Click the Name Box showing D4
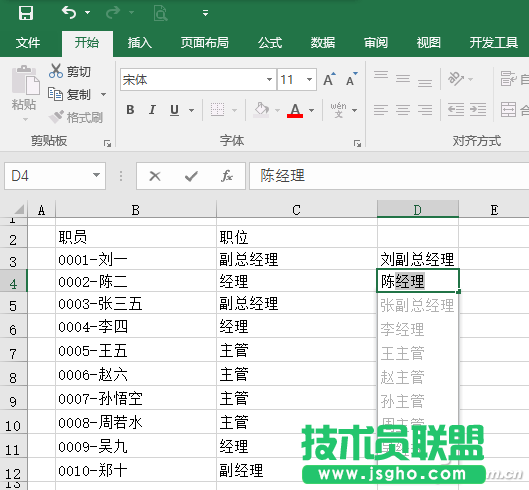This screenshot has width=529, height=490. click(x=55, y=176)
